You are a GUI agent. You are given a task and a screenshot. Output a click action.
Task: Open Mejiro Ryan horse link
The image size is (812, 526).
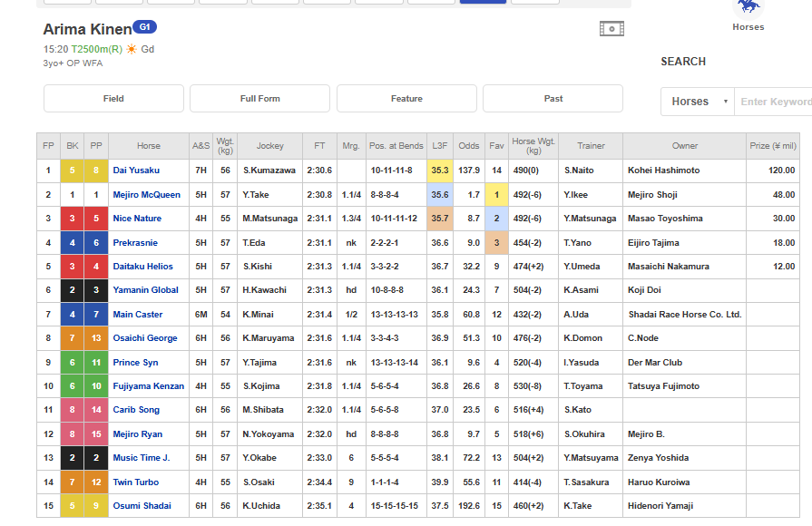point(138,433)
